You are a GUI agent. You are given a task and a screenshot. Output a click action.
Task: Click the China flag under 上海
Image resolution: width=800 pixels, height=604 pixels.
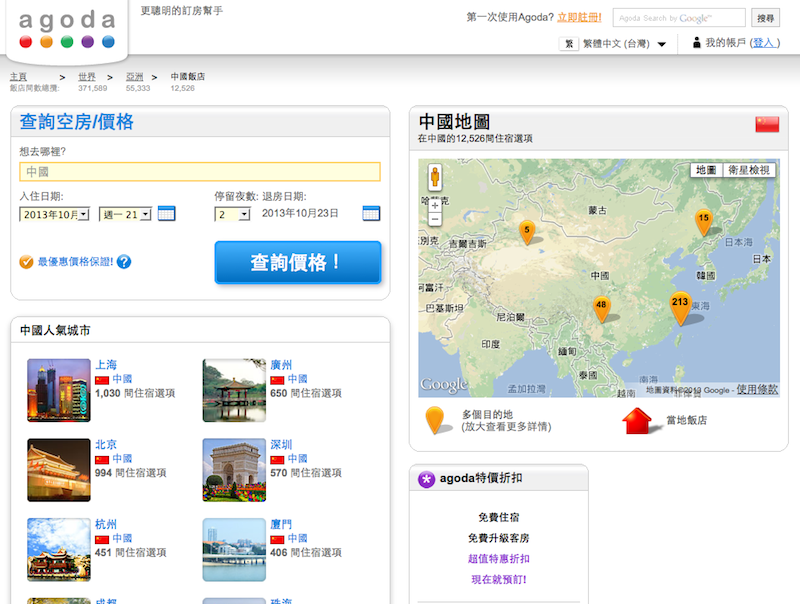(x=102, y=380)
